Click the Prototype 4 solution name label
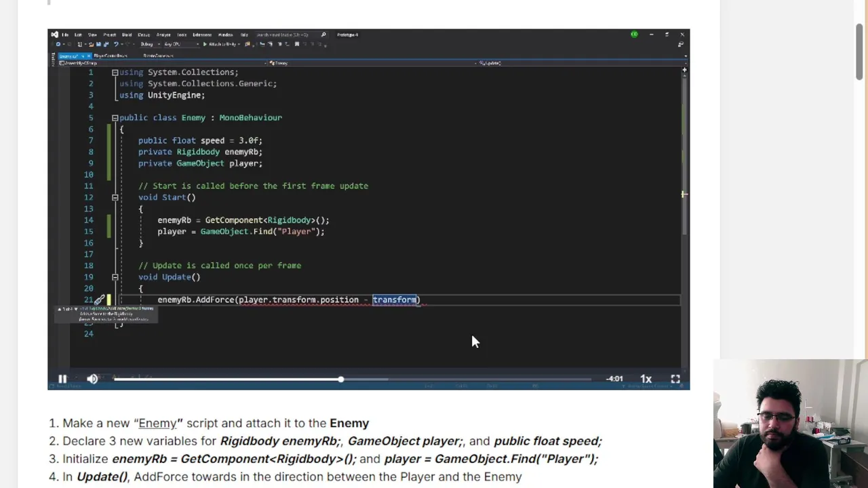Screen dimensions: 868x488 point(347,35)
